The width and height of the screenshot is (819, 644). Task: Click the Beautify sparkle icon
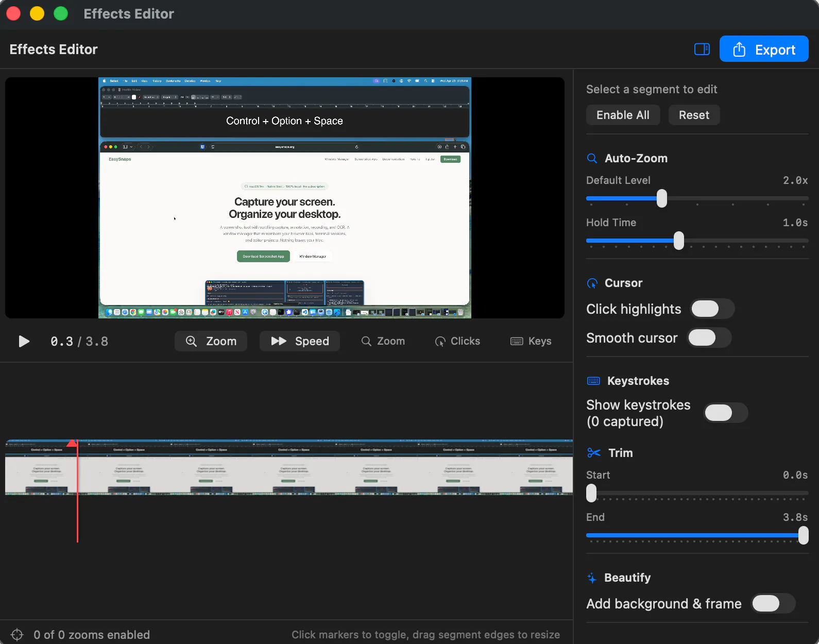pos(592,578)
